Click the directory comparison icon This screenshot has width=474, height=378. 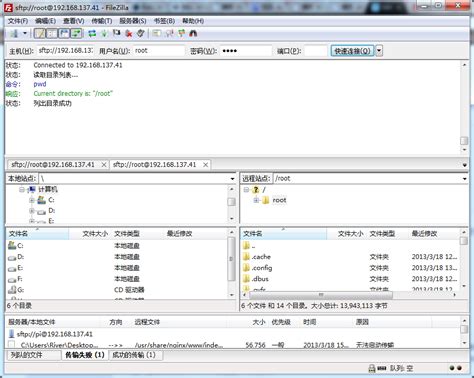[x=169, y=33]
